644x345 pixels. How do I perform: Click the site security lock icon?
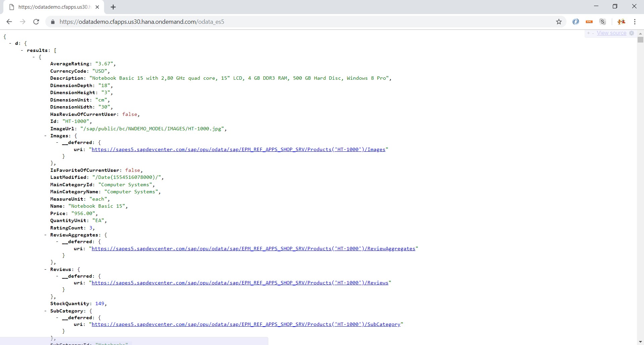[x=52, y=22]
